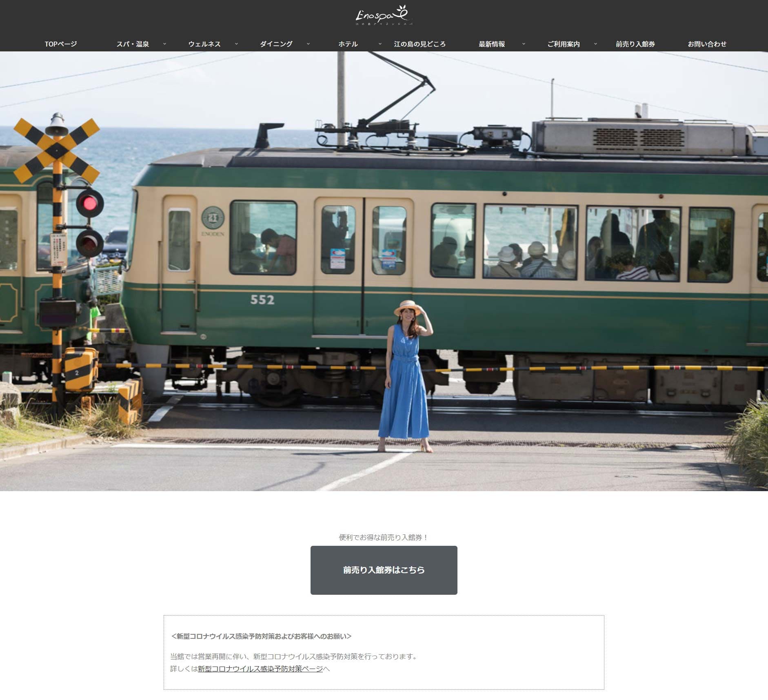The height and width of the screenshot is (700, 768).
Task: Click the 最新情報 menu item
Action: pyautogui.click(x=491, y=44)
